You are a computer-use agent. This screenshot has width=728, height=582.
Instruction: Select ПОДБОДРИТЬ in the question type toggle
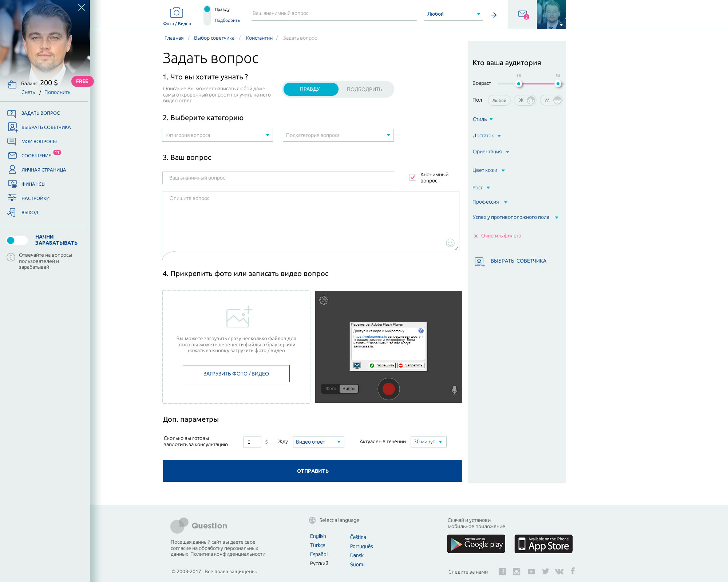tap(364, 89)
